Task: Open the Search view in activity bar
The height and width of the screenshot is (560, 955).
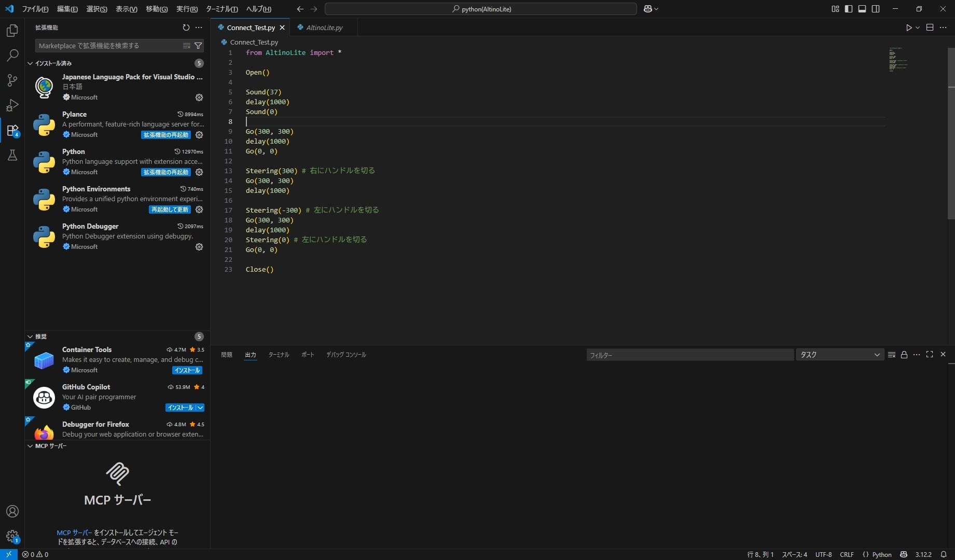Action: pyautogui.click(x=12, y=55)
